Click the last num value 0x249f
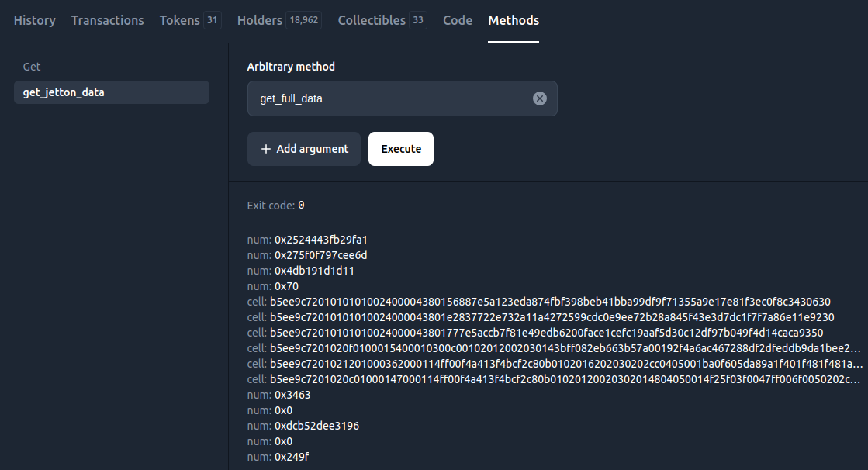The height and width of the screenshot is (470, 868). coord(292,457)
